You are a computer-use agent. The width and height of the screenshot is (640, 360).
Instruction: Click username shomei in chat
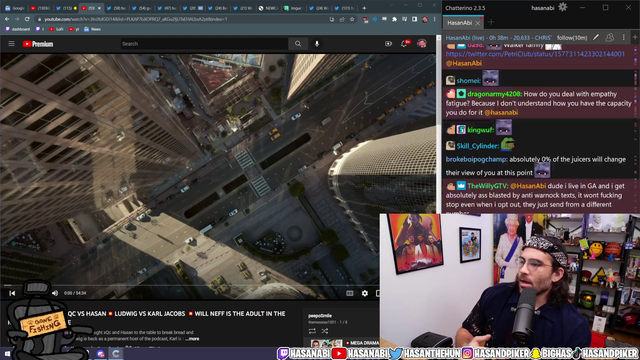pos(468,81)
